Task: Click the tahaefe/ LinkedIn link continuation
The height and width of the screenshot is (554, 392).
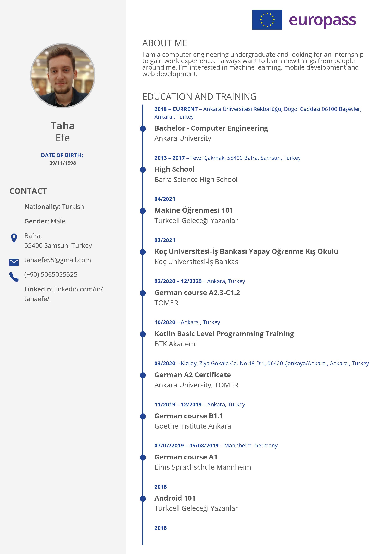Action: (37, 299)
